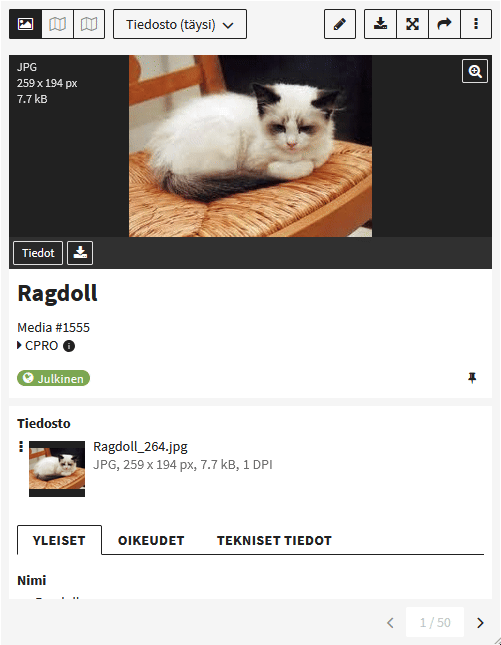Switch to the first map view icon

57,24
